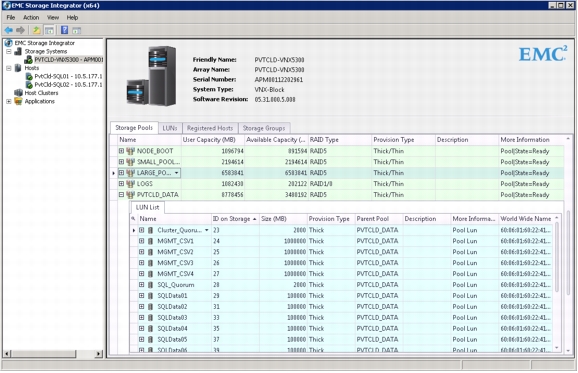Click the Forward arrow toolbar icon
Viewport: 578px width, 373px height.
(21, 30)
